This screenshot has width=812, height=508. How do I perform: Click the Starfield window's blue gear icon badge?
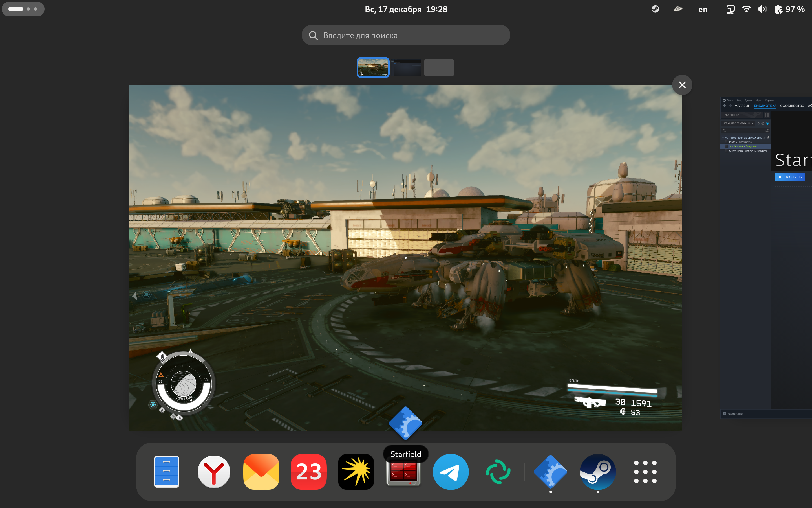tap(405, 423)
